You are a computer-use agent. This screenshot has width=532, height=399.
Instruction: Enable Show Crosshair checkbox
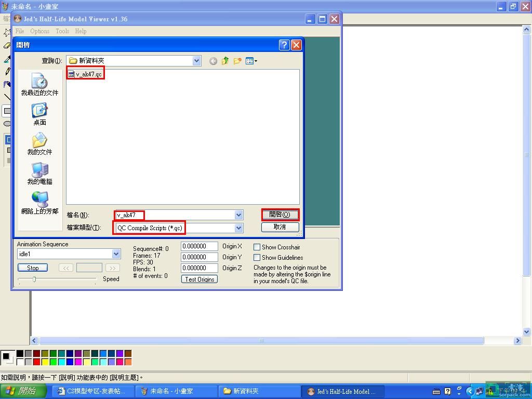tap(257, 247)
